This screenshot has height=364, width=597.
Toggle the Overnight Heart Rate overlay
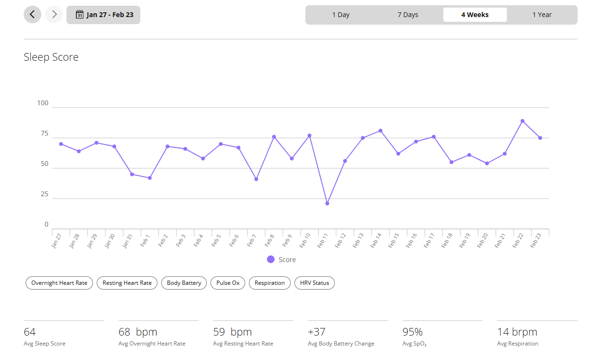tap(59, 283)
